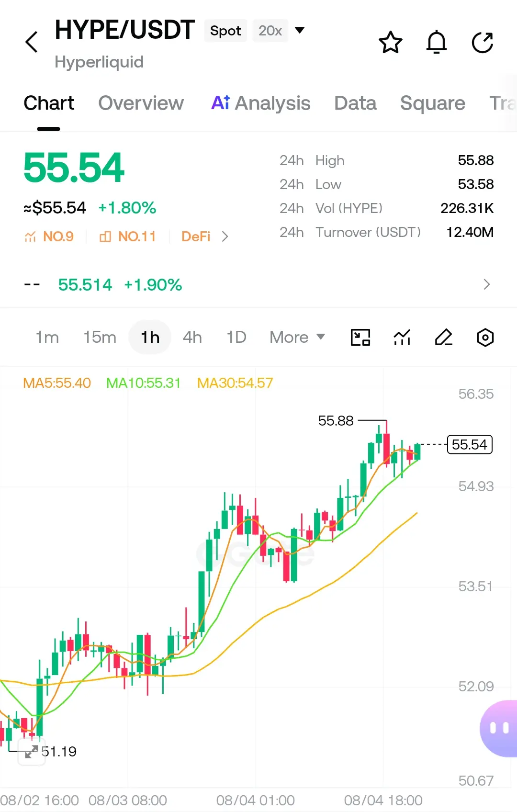
Task: Select the 1D timeframe
Action: point(236,338)
